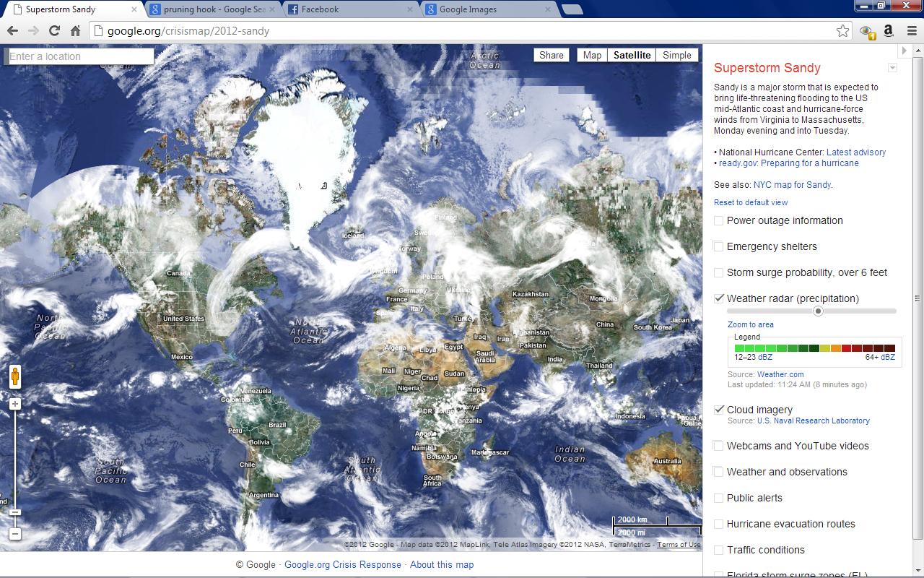The height and width of the screenshot is (578, 924).
Task: Toggle Storm surge probability, over 6 feet
Action: (x=719, y=272)
